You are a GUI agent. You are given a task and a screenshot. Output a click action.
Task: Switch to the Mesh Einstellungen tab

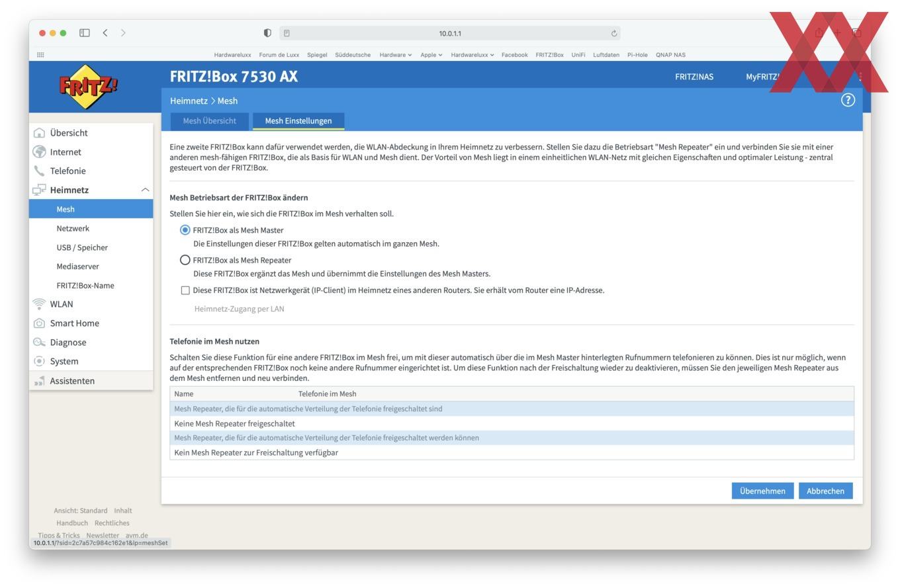click(298, 121)
